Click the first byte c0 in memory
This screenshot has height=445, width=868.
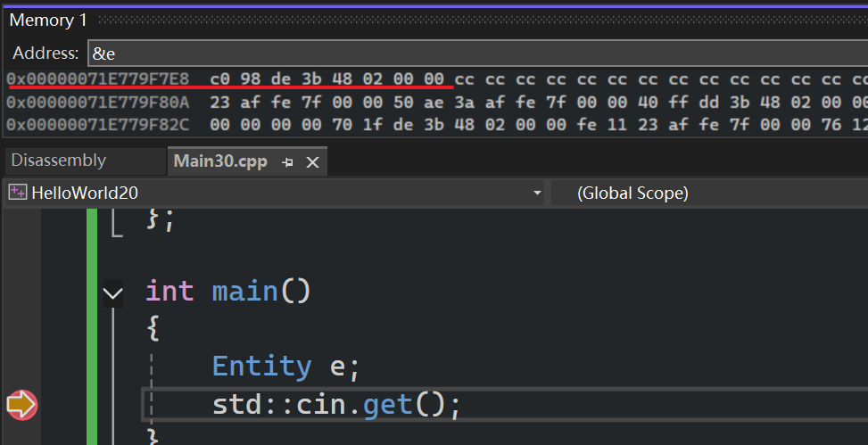click(219, 79)
